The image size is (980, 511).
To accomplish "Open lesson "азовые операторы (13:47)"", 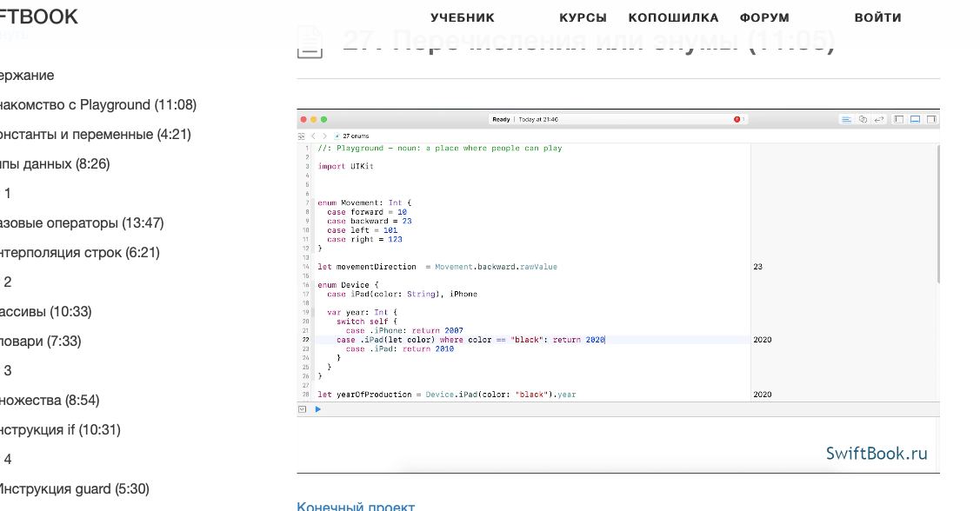I will (82, 223).
